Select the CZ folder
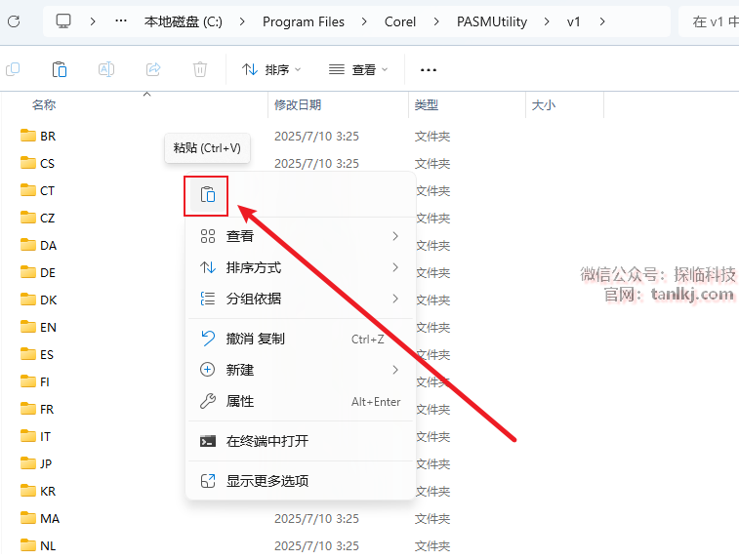This screenshot has height=560, width=739. coord(38,219)
